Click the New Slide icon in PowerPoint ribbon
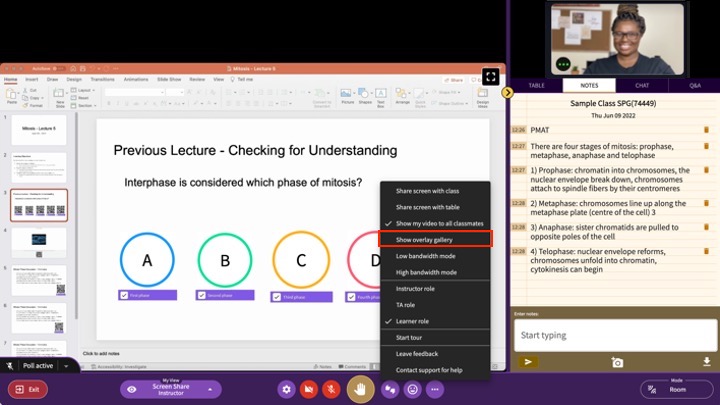The width and height of the screenshot is (720, 405). click(60, 97)
